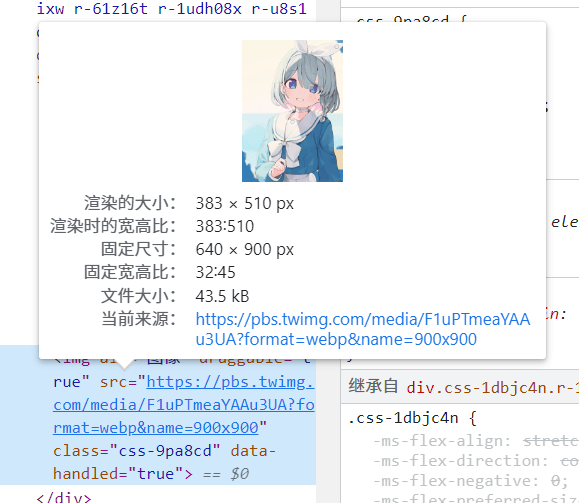Click the rendered aspect ratio value 383:510
This screenshot has width=579, height=503.
tap(225, 226)
